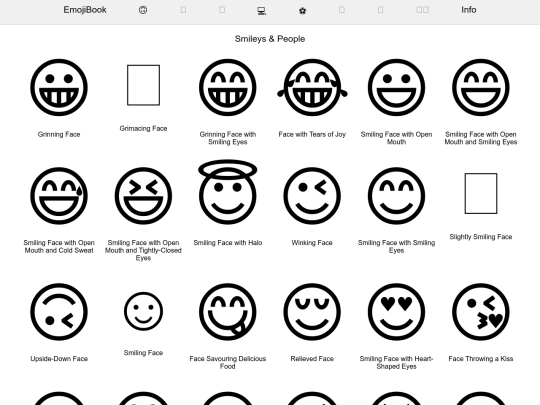Click the 'Grimacing Face' caption
This screenshot has height=405, width=540.
143,128
